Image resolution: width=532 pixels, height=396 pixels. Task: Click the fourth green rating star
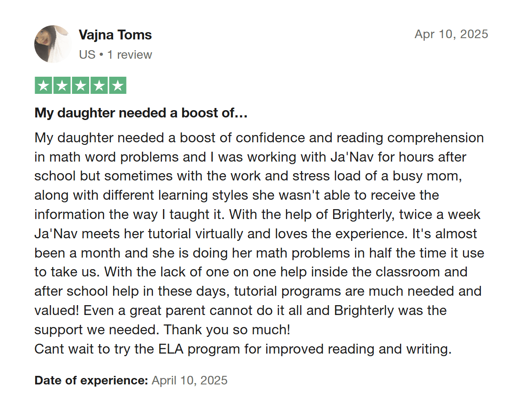pos(99,85)
